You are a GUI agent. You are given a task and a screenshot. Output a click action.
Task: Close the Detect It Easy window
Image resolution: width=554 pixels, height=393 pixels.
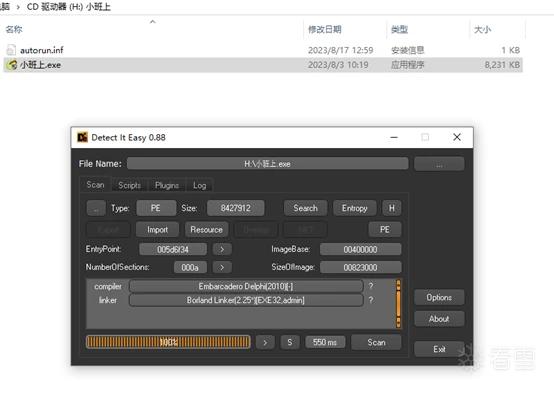coord(457,137)
